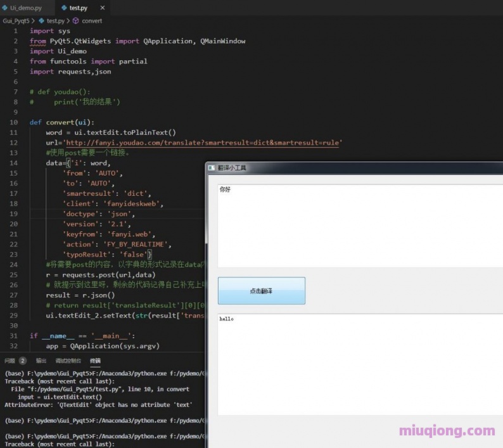Click the 翻译小工具 window title text

coord(232,168)
